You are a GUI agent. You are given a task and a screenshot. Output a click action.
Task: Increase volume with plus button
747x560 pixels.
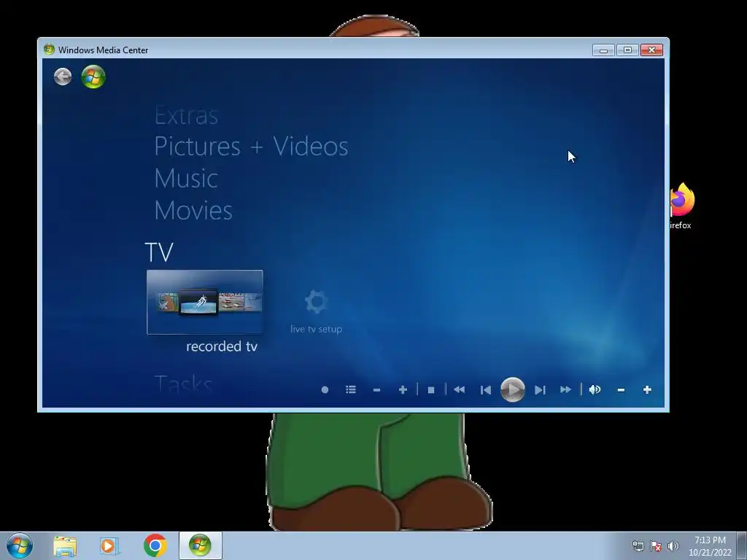click(647, 389)
